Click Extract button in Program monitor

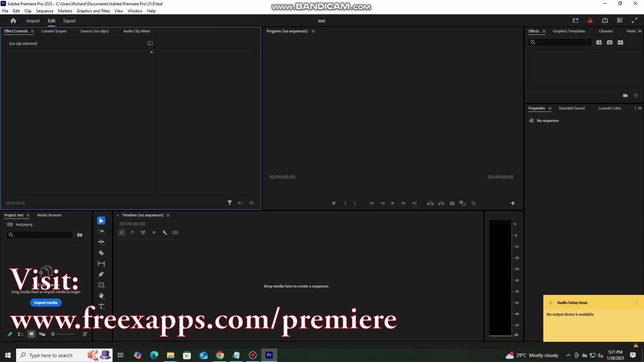pos(441,203)
